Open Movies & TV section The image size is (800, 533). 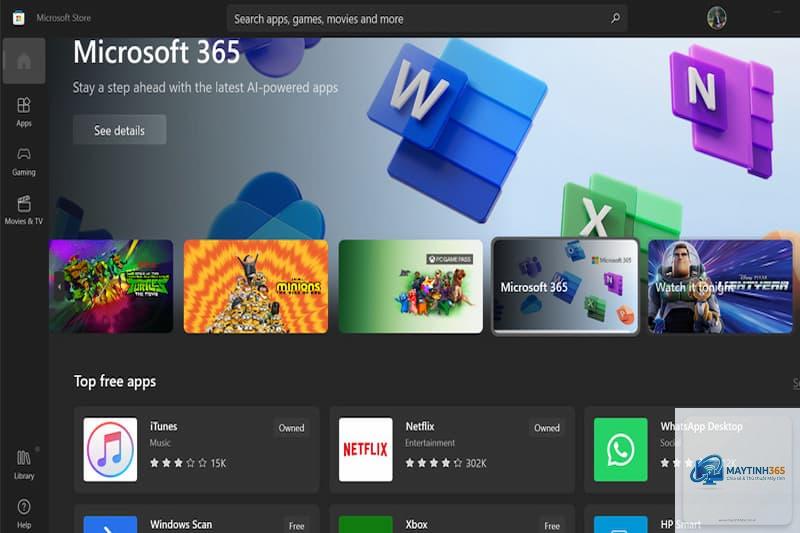point(23,210)
